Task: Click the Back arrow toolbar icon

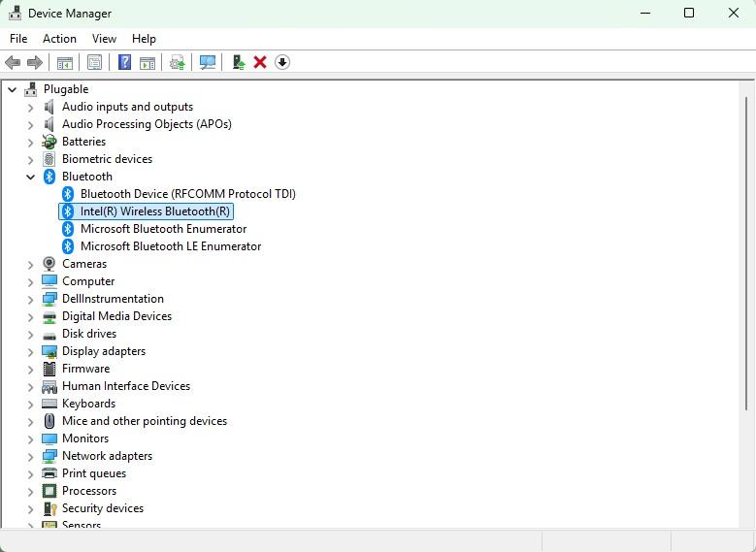Action: click(x=13, y=62)
